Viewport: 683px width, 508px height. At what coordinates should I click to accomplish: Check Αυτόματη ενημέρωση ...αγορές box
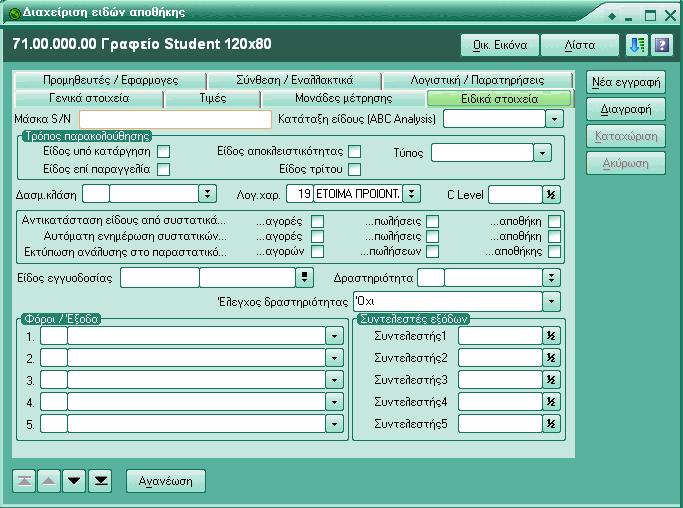pyautogui.click(x=318, y=236)
